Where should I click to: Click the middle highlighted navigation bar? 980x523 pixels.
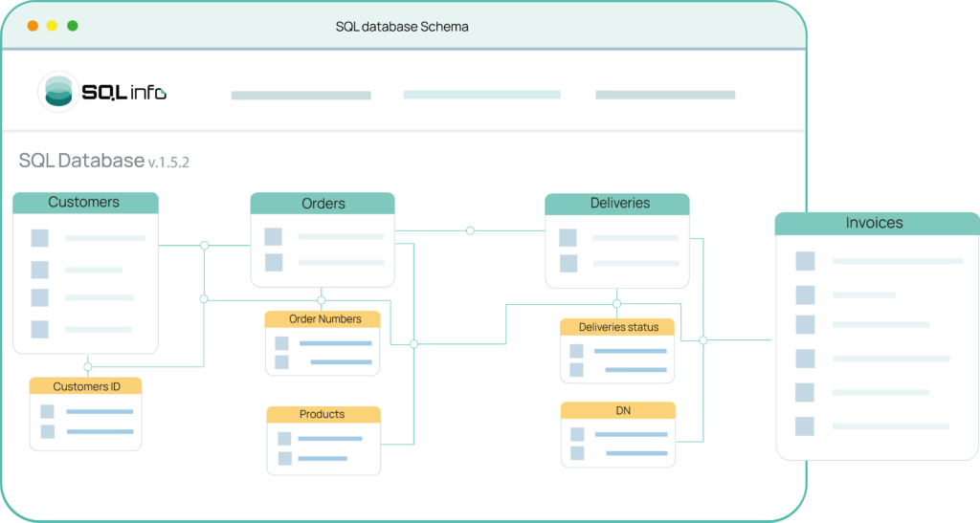click(x=482, y=95)
